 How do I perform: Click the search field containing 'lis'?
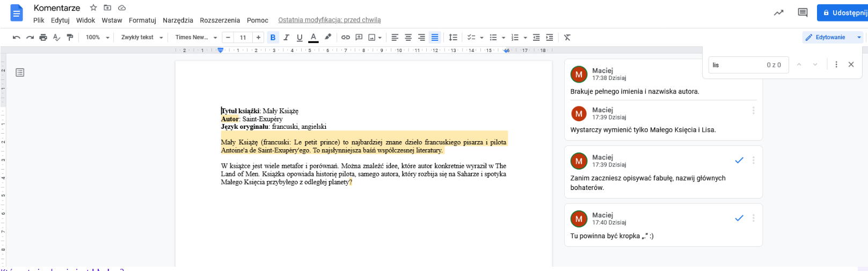(735, 65)
